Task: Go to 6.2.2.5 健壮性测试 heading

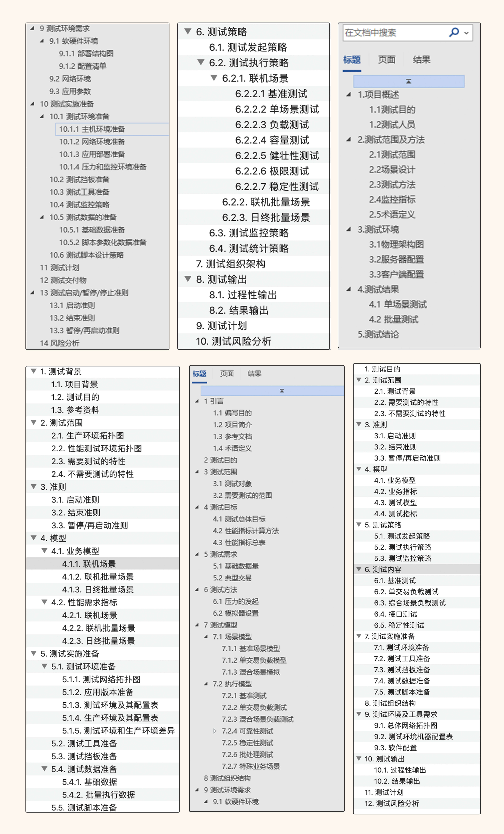Action: [277, 156]
